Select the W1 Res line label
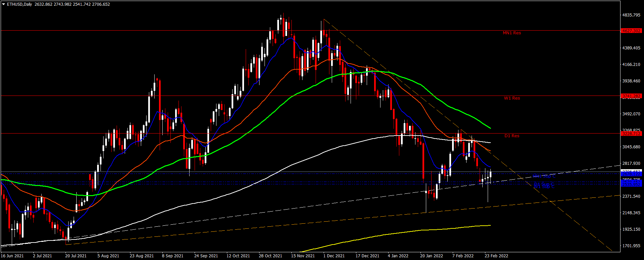Viewport: 644px width, 260px height. pyautogui.click(x=512, y=98)
